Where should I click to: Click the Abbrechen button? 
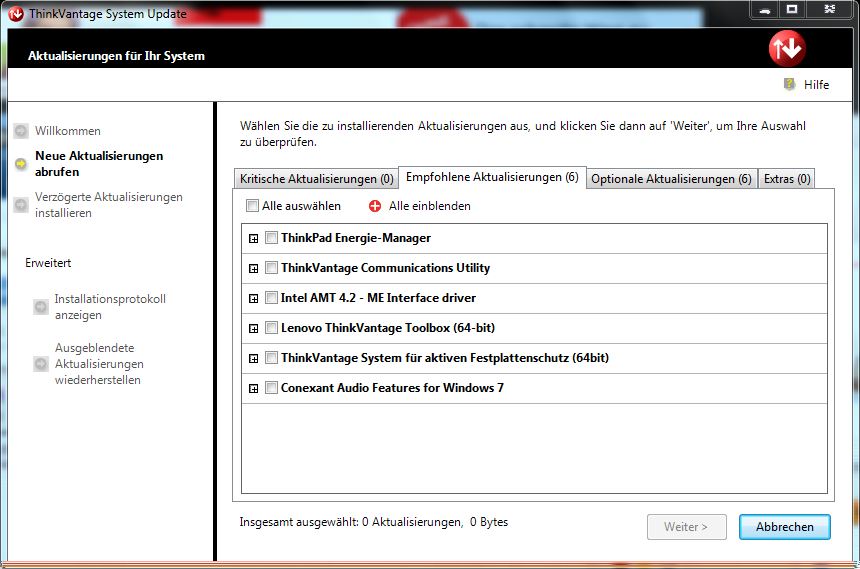784,527
